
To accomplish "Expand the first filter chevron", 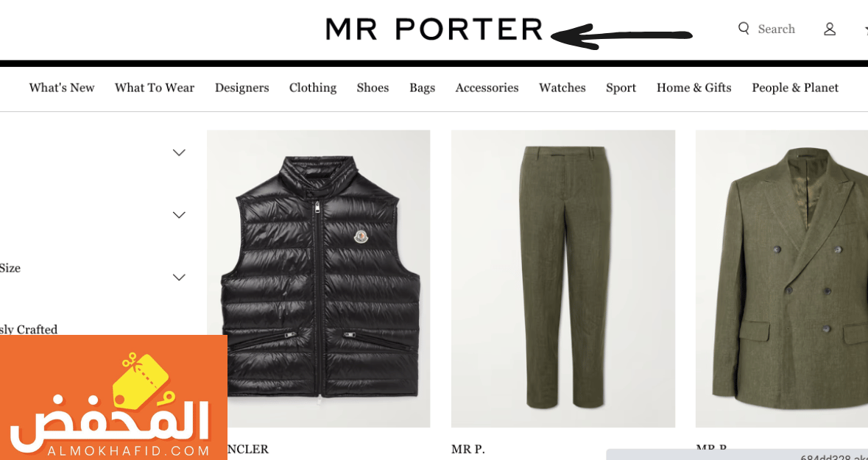I will pyautogui.click(x=179, y=152).
